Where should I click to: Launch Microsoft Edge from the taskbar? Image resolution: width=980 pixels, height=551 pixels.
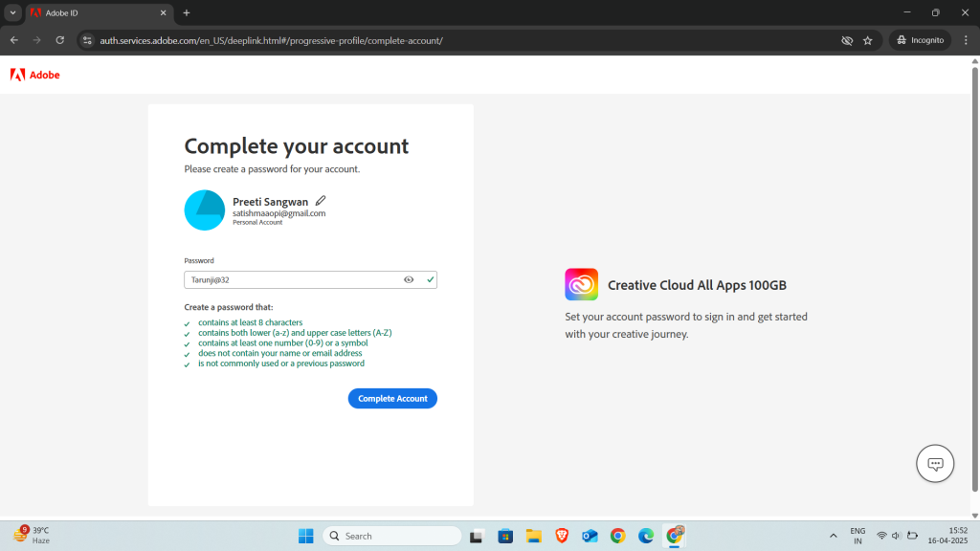(x=646, y=536)
